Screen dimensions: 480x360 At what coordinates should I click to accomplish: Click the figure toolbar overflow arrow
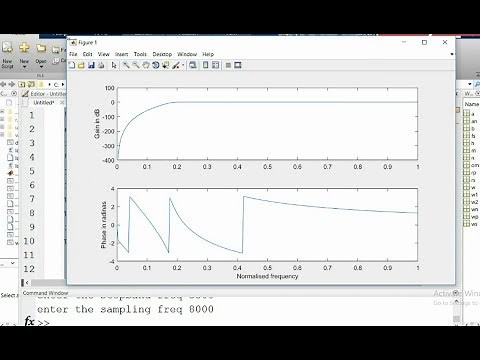click(452, 54)
